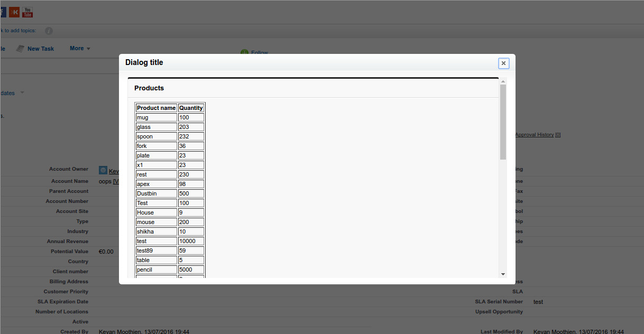Expand the Account Updates dropdown
Image resolution: width=644 pixels, height=334 pixels.
click(x=22, y=92)
